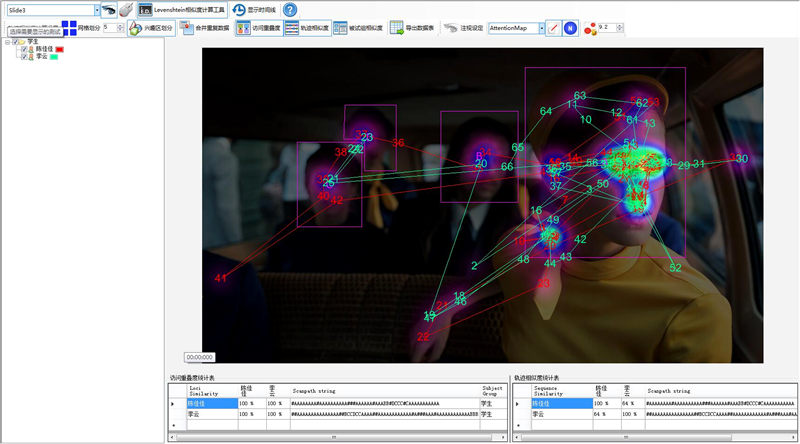
Task: Open the Levenshtein similarity calculation tool
Action: click(x=182, y=10)
